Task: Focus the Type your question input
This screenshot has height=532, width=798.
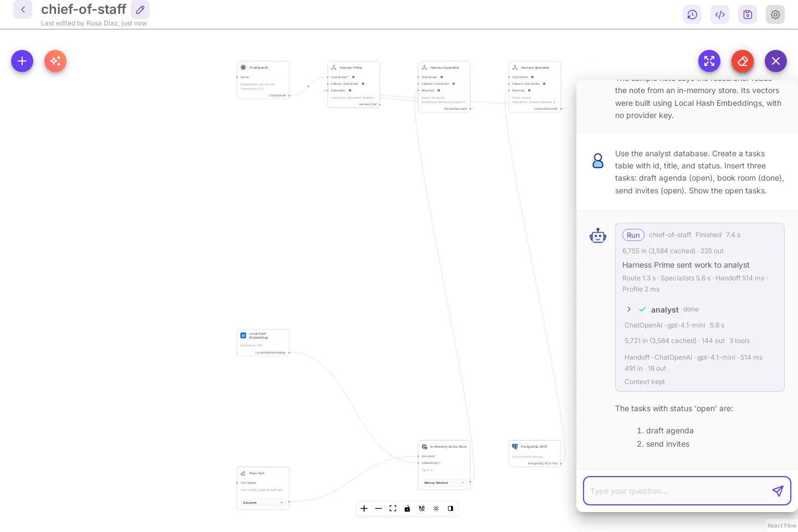Action: click(678, 491)
